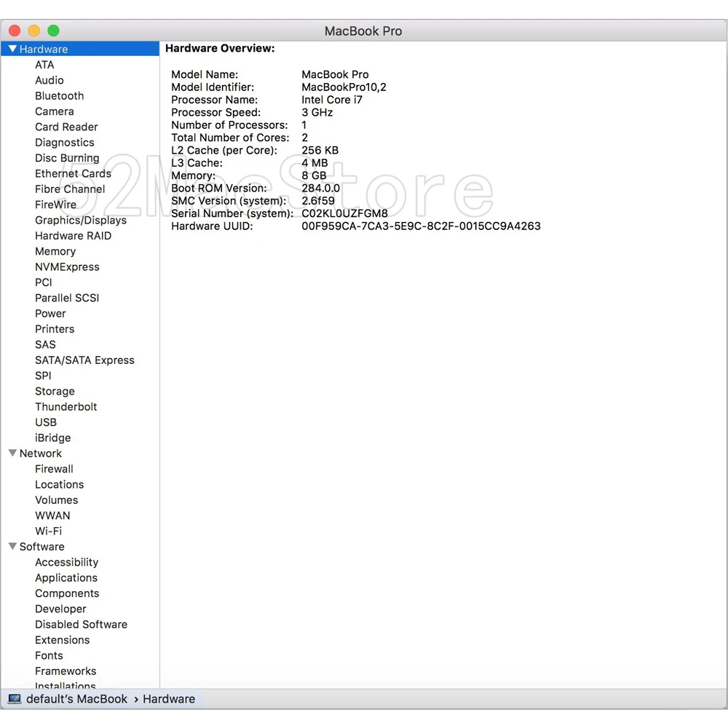Image resolution: width=728 pixels, height=728 pixels.
Task: Click the laptop icon in path bar
Action: (x=15, y=699)
